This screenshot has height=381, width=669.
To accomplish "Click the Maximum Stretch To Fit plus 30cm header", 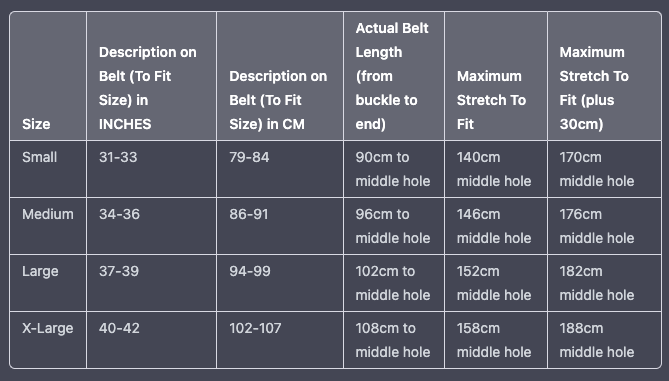I will pos(605,76).
